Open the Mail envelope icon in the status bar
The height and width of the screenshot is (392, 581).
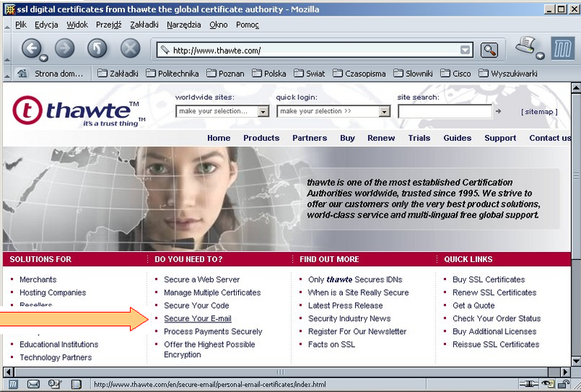point(33,384)
